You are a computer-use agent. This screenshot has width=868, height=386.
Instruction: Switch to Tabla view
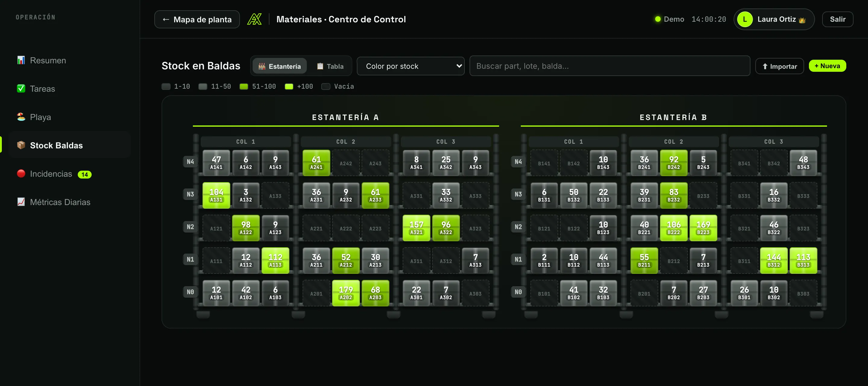(330, 66)
